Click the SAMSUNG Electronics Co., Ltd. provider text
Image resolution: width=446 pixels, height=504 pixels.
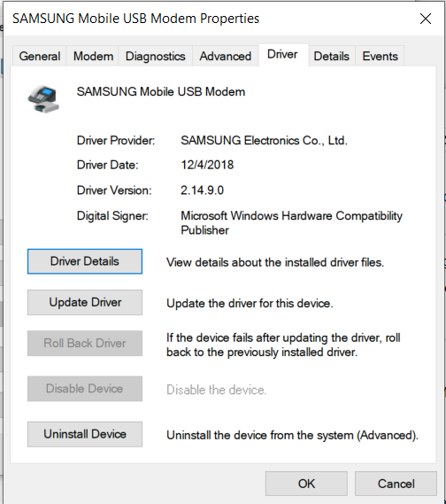tap(264, 141)
